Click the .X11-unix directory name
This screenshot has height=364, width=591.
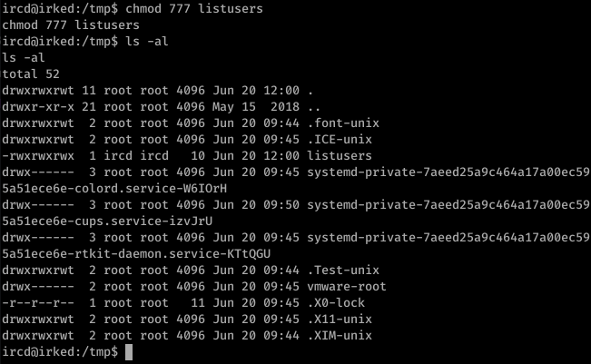tap(340, 320)
